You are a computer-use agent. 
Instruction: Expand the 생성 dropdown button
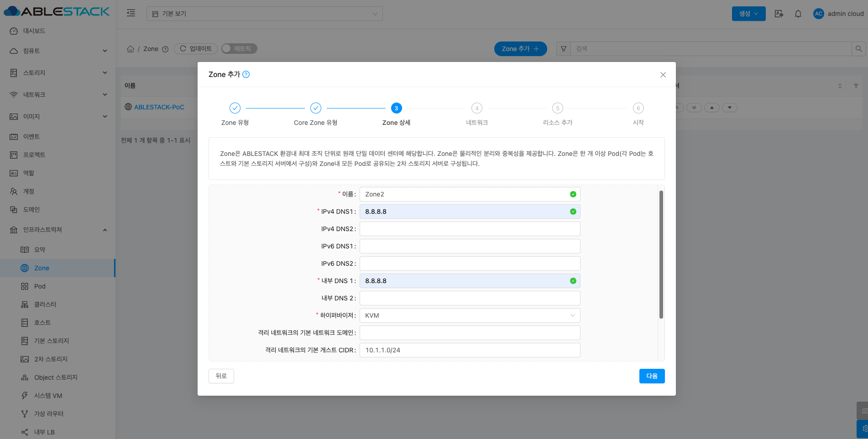[x=748, y=14]
